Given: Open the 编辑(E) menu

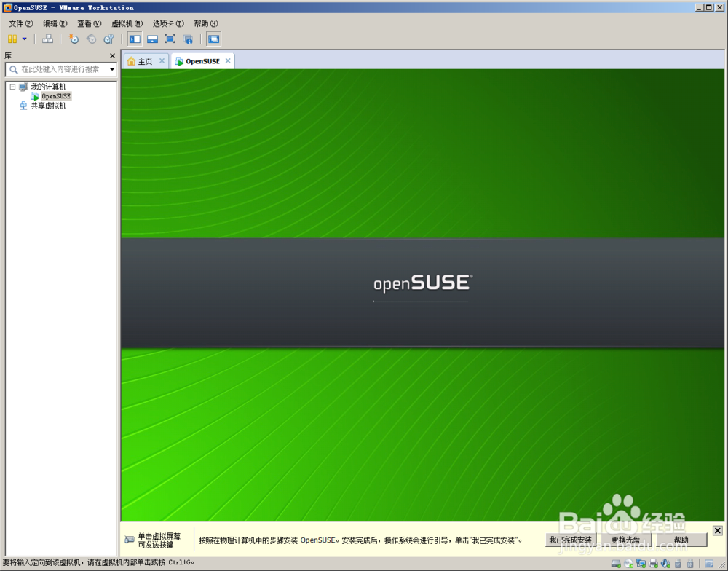Looking at the screenshot, I should pos(55,24).
